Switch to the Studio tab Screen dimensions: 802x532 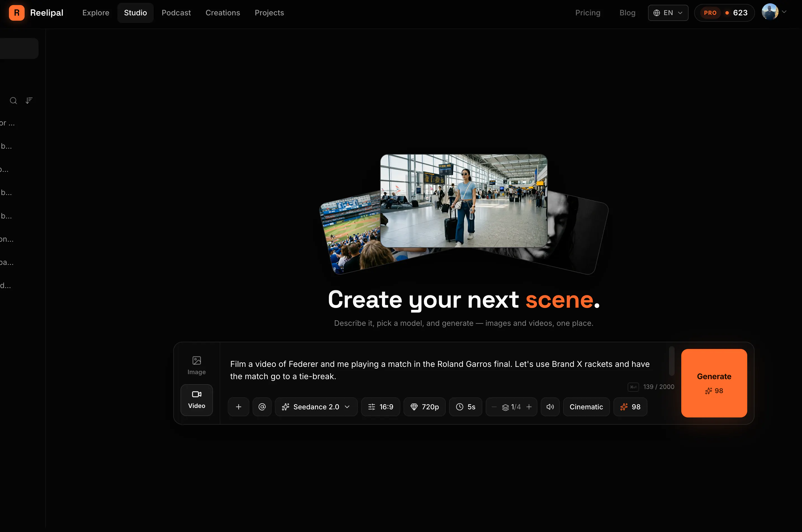point(135,13)
